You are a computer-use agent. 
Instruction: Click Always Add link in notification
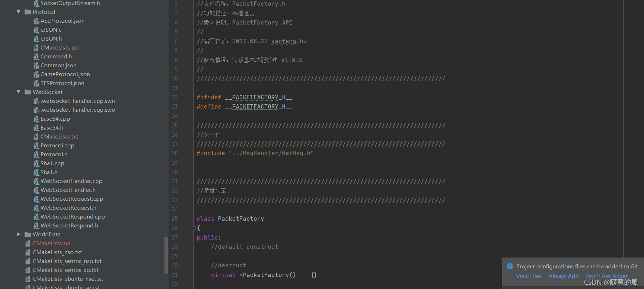pos(564,276)
